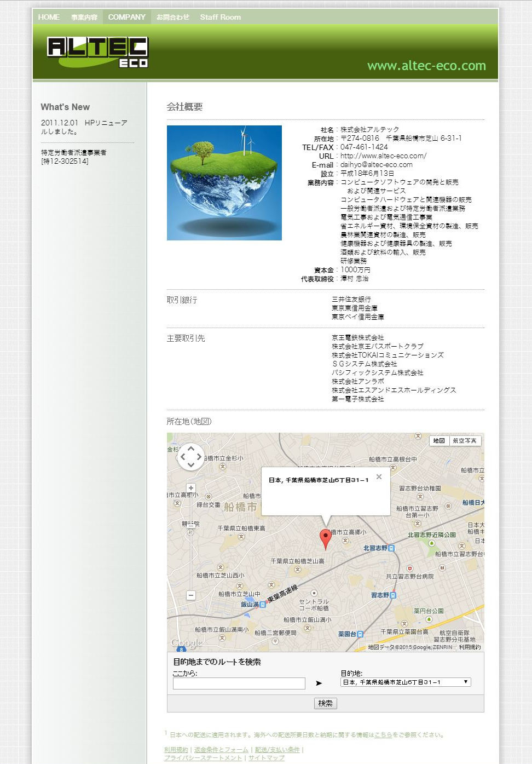Viewport: 532px width, 764px height.
Task: Pan the map right with the arrow
Action: 199,457
